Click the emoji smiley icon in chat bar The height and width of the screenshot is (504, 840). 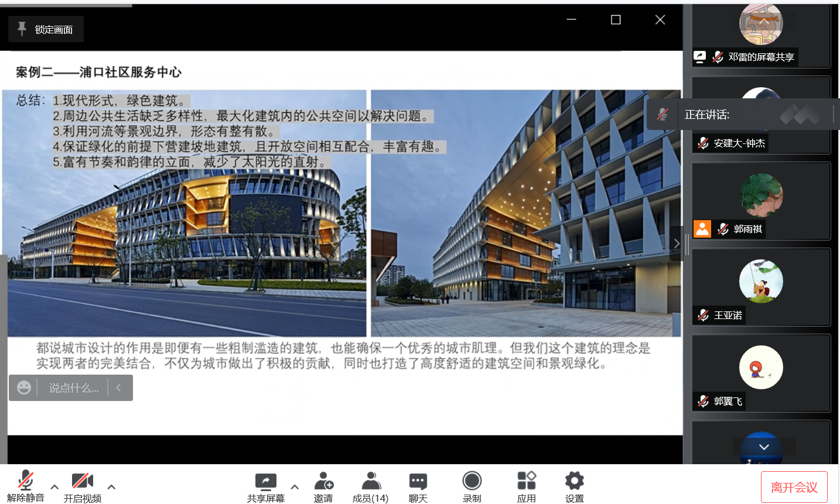coord(24,388)
